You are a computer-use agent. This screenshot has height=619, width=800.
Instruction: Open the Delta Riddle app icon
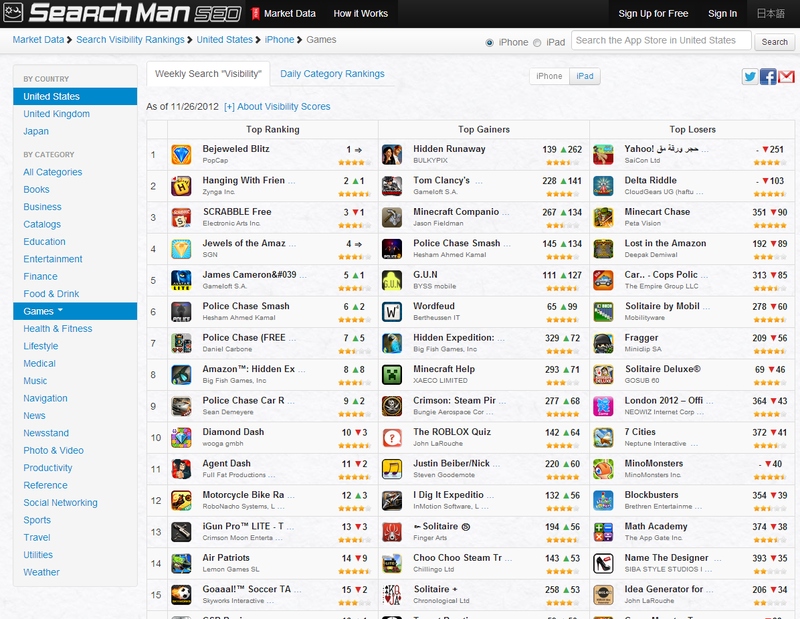point(603,186)
